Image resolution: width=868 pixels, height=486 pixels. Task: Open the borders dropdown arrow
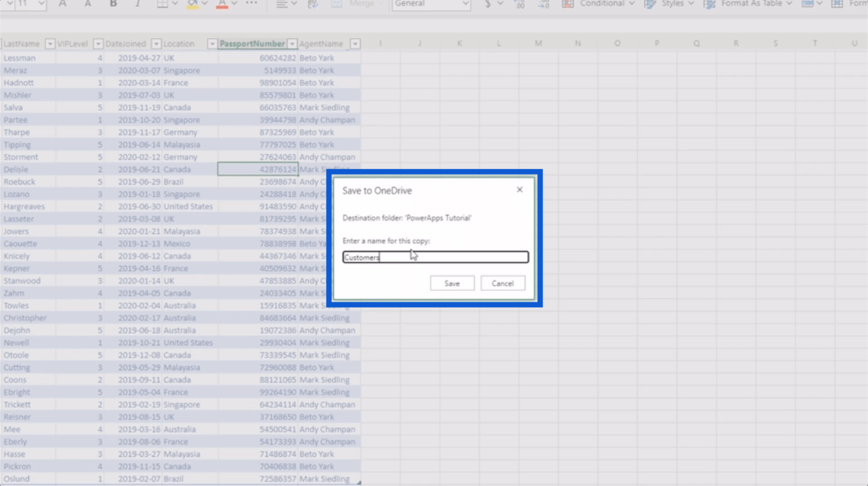click(x=175, y=4)
